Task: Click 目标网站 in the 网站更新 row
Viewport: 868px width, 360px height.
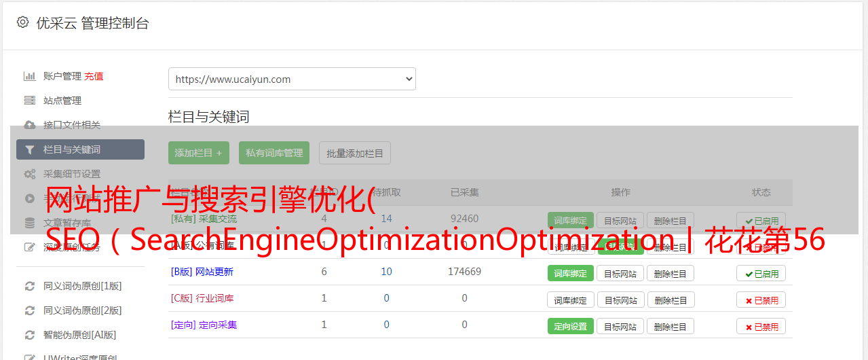Action: click(x=620, y=273)
